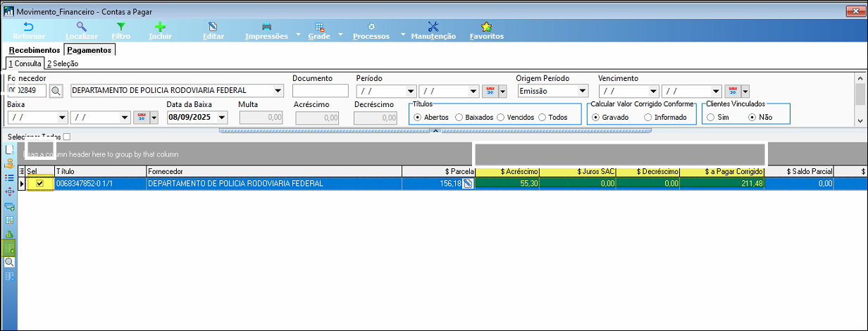
Task: Click the $ Juros SAC column header
Action: coord(578,171)
